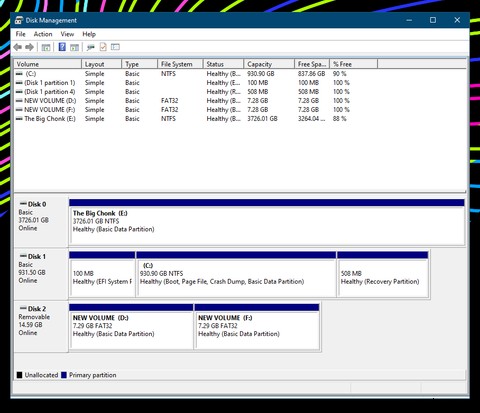This screenshot has height=413, width=480.
Task: Click the drive icon next to (Disk 1 partition 1)
Action: (19, 83)
